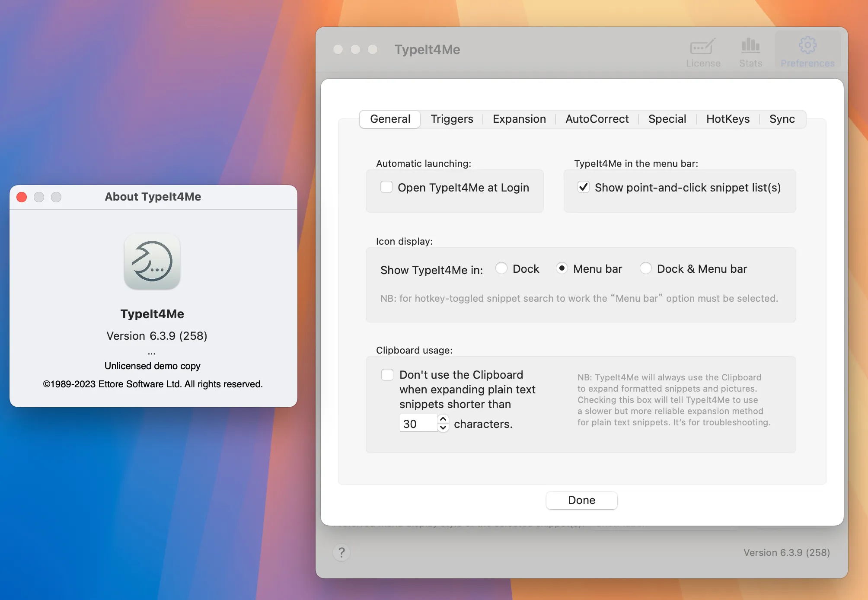Select the Dock radio button
This screenshot has height=600, width=868.
[x=501, y=268]
